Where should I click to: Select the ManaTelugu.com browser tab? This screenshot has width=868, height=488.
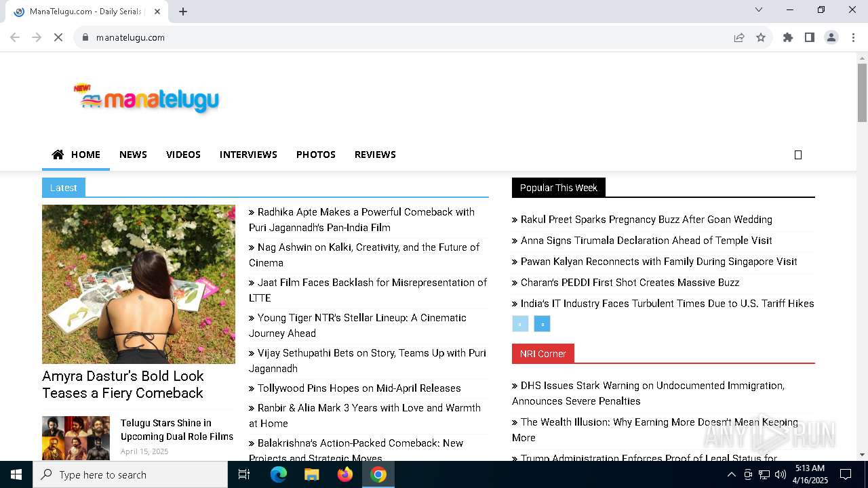coord(85,12)
